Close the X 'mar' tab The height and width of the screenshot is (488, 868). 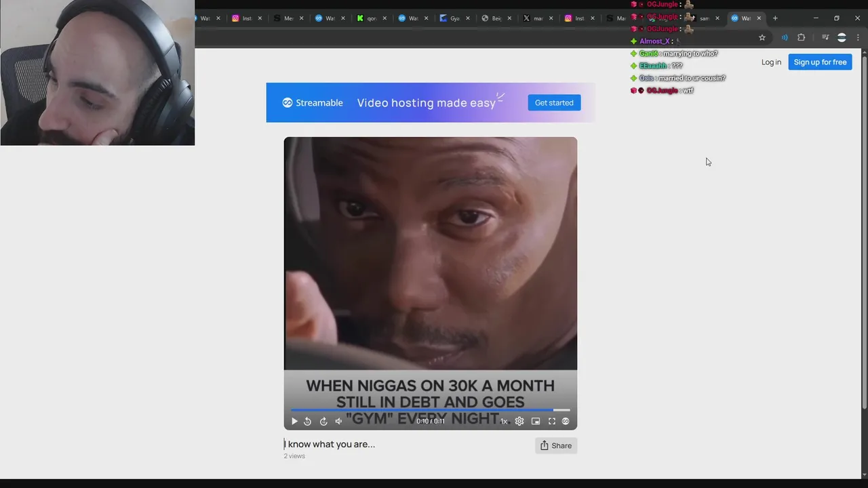point(551,18)
